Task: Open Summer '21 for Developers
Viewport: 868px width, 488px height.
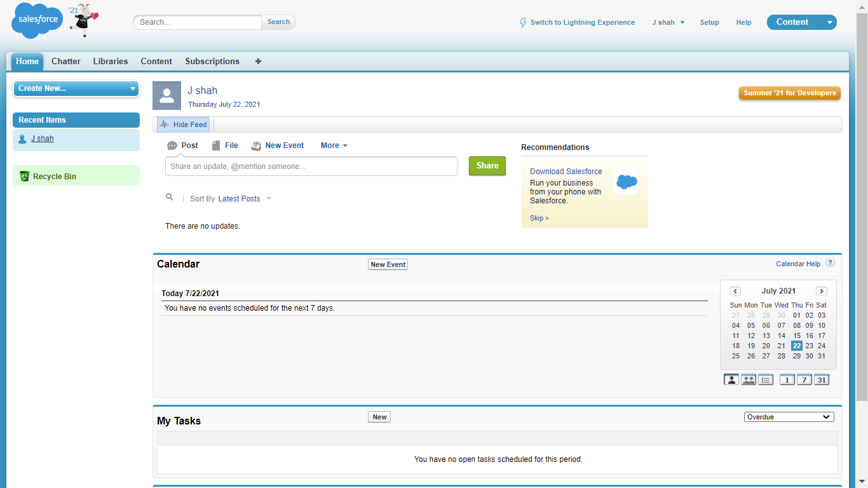Action: (790, 93)
